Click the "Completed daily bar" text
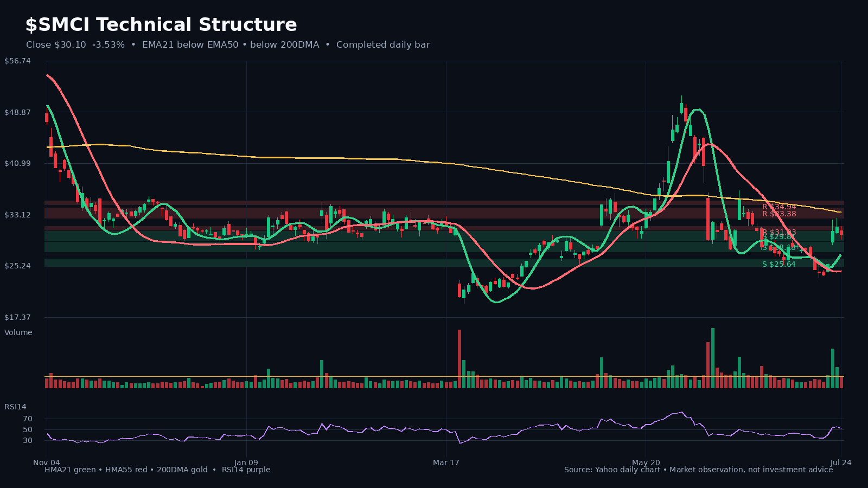The image size is (868, 488). point(383,45)
